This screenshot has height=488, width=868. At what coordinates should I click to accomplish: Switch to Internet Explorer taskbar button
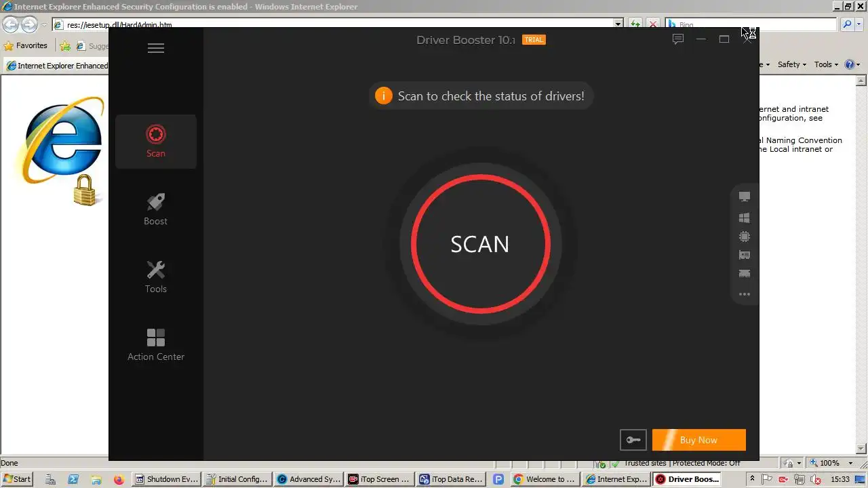pyautogui.click(x=616, y=479)
